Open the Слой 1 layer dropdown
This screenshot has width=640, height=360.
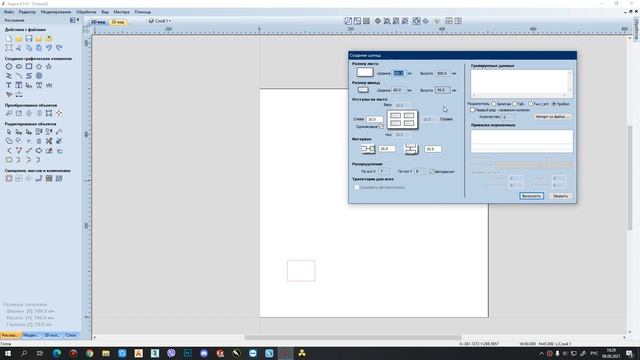click(x=160, y=20)
